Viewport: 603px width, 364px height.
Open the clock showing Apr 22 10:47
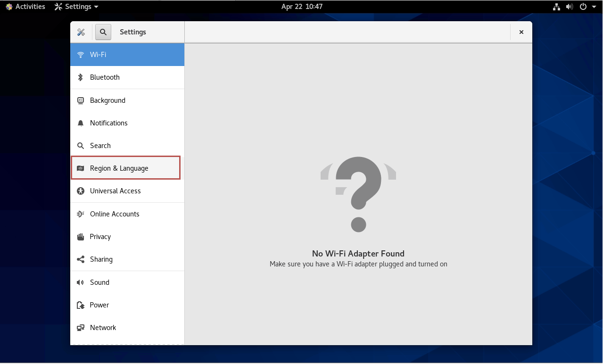point(302,7)
